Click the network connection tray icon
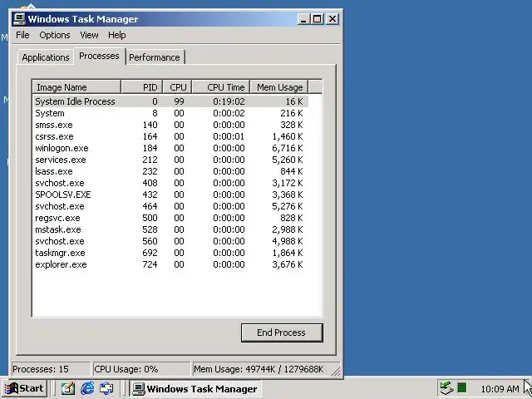 tap(446, 387)
